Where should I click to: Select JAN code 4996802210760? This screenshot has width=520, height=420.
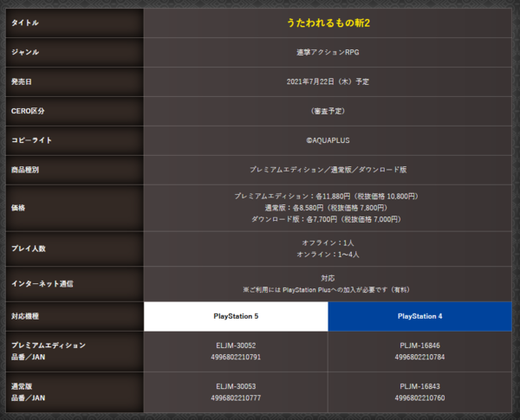[419, 397]
